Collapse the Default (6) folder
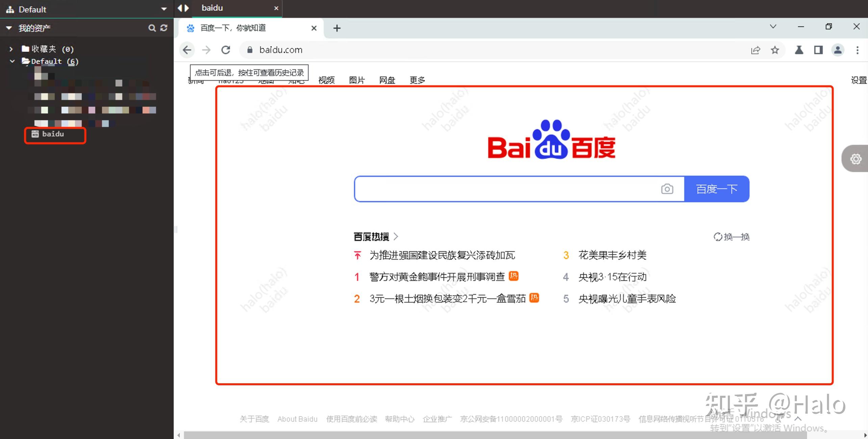Image resolution: width=868 pixels, height=439 pixels. pos(12,61)
